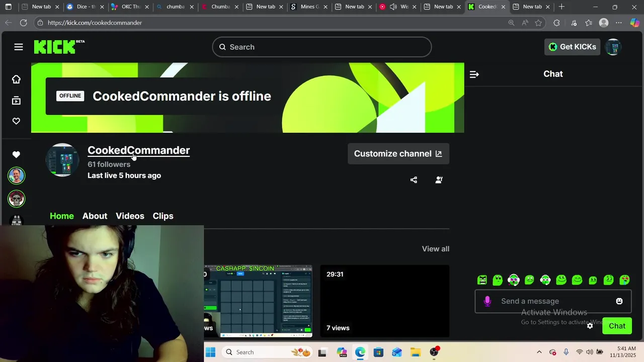Screen dimensions: 644x362
Task: Open the CASHAPP $INCOIN video thumbnail
Action: 258,301
